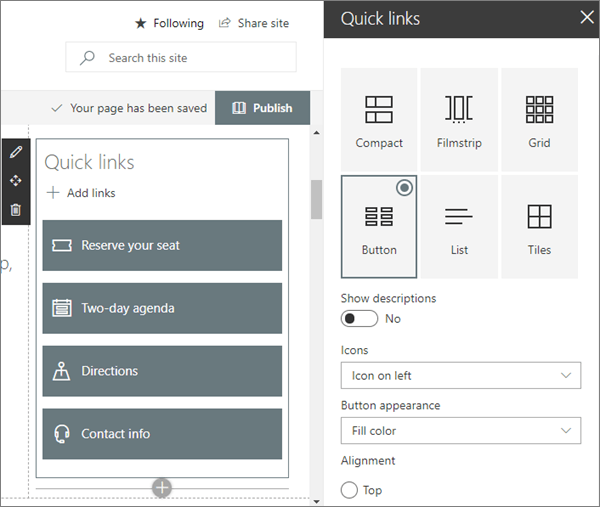Click the scrollbar down arrow
The width and height of the screenshot is (600, 507).
click(316, 501)
